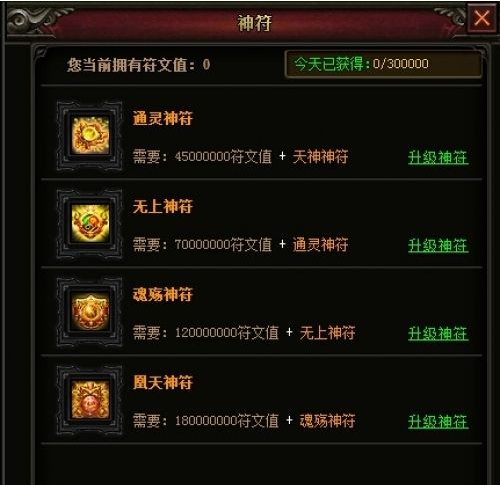Screen dimensions: 500x485
Task: Click 升级神符 link for 通灵神符
Action: pos(438,157)
